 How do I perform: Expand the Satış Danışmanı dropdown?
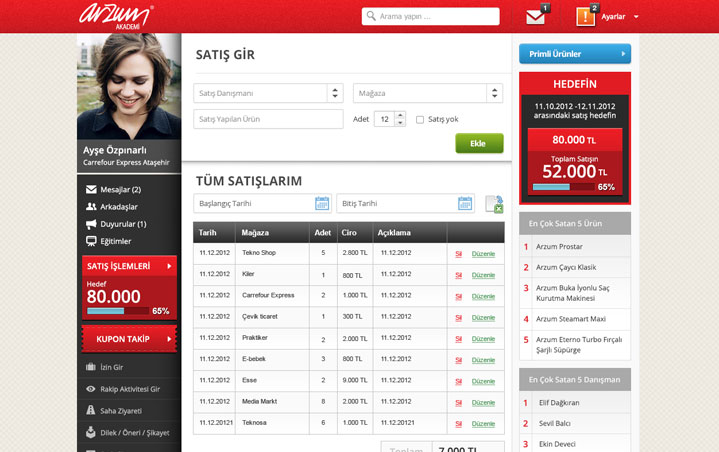click(x=334, y=93)
